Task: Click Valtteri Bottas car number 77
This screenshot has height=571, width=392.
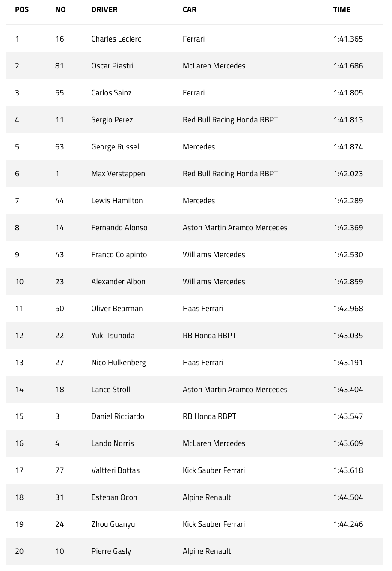Action: (x=59, y=470)
